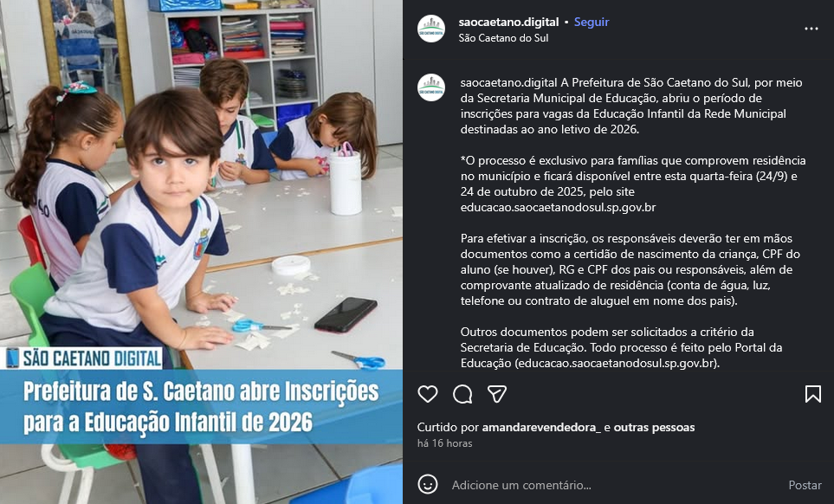Open the São Caetano do Sul location
The width and height of the screenshot is (834, 504).
click(x=503, y=38)
